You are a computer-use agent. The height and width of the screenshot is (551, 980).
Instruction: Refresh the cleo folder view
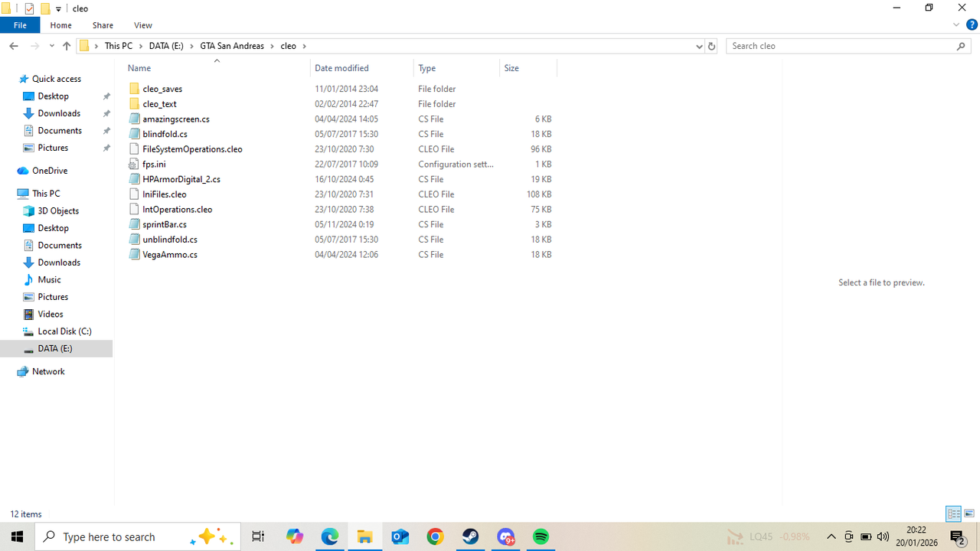711,46
